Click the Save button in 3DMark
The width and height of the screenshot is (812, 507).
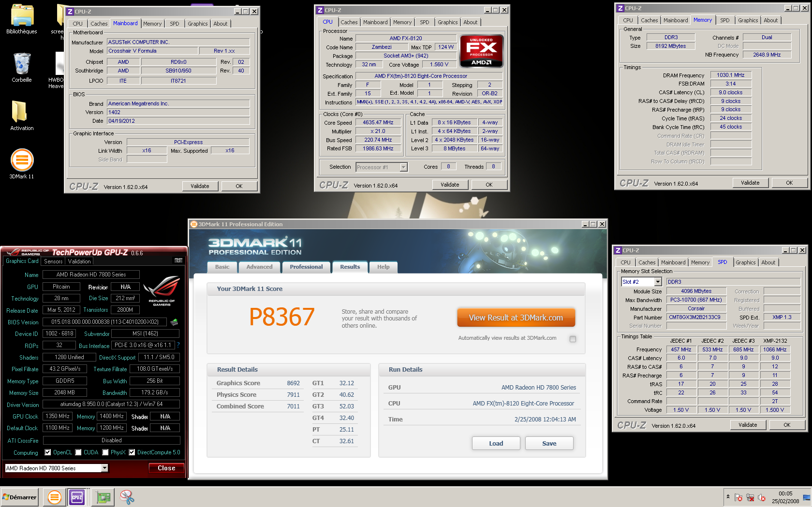coord(549,443)
